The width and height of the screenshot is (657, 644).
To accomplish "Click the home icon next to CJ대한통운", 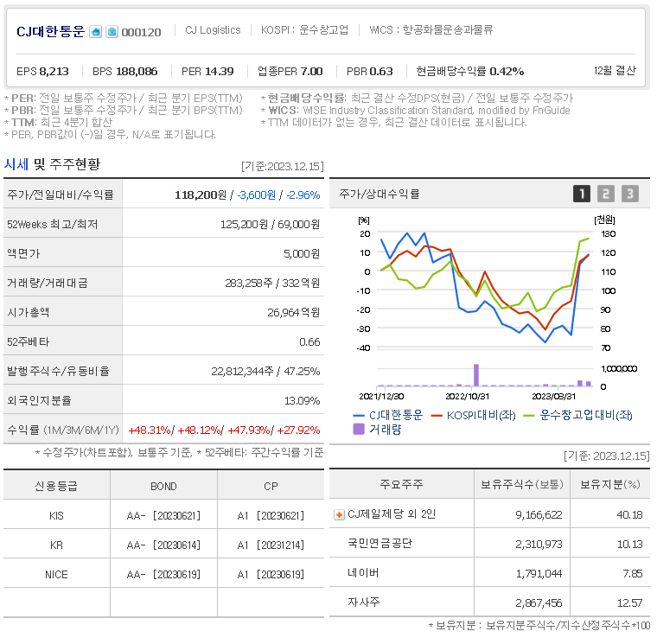I will [96, 32].
